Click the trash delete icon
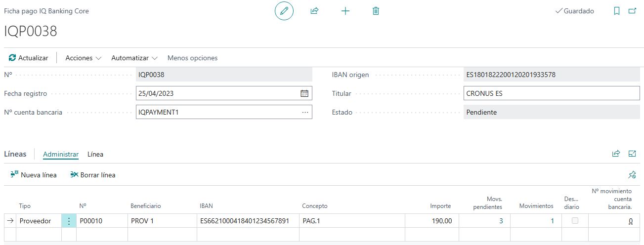 coord(376,11)
